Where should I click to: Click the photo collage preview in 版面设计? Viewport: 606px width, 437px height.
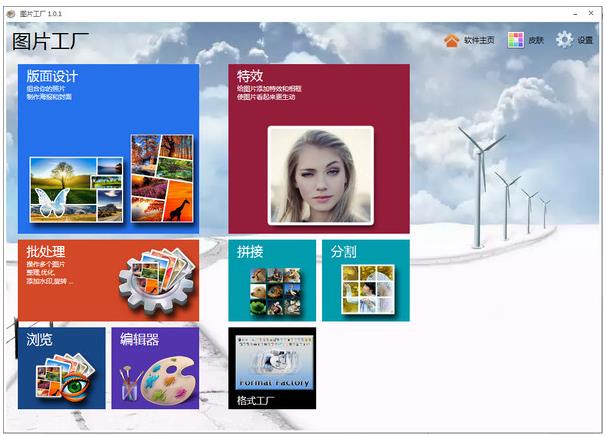point(111,180)
